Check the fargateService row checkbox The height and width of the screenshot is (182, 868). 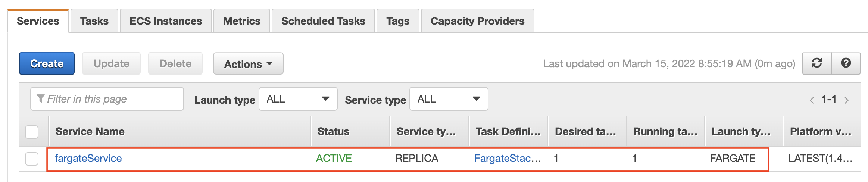32,159
